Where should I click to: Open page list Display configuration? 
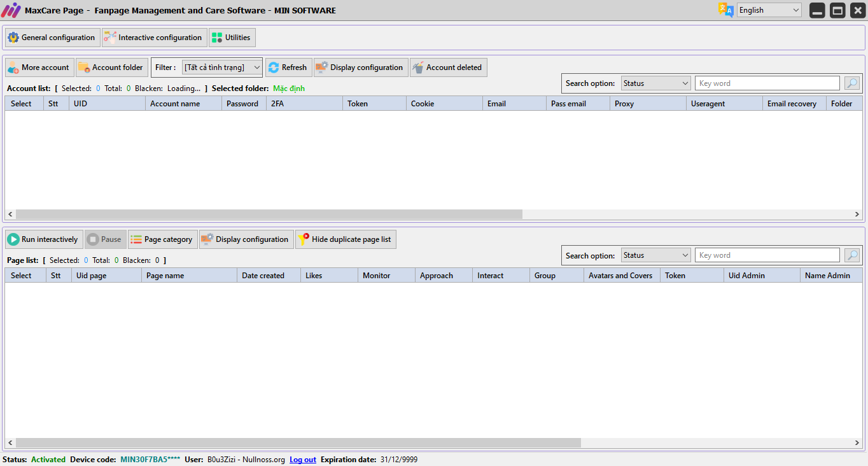[x=246, y=239]
